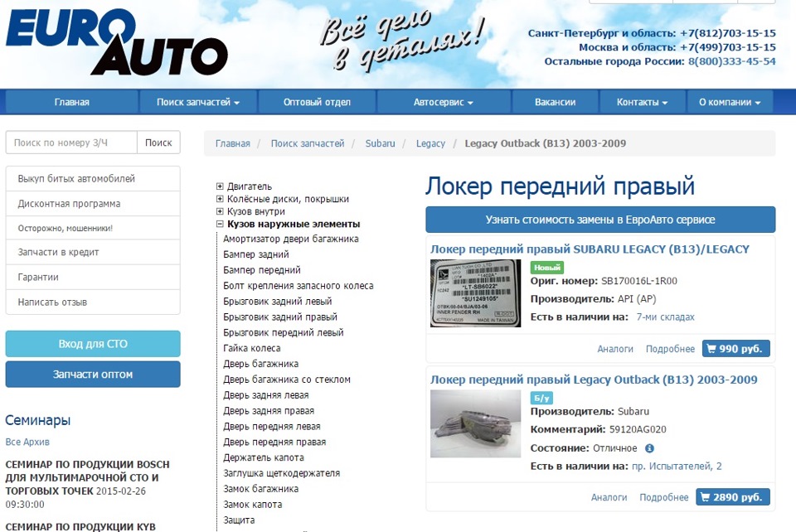Open Запчасти в кредит sidebar link
The width and height of the screenshot is (796, 532).
coord(93,252)
